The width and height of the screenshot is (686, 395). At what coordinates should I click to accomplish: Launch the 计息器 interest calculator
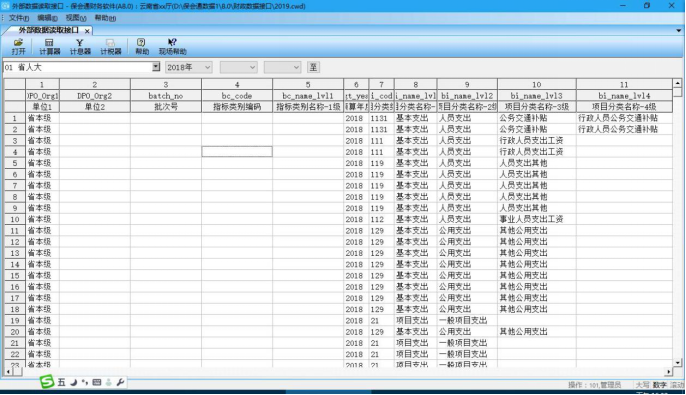tap(80, 46)
